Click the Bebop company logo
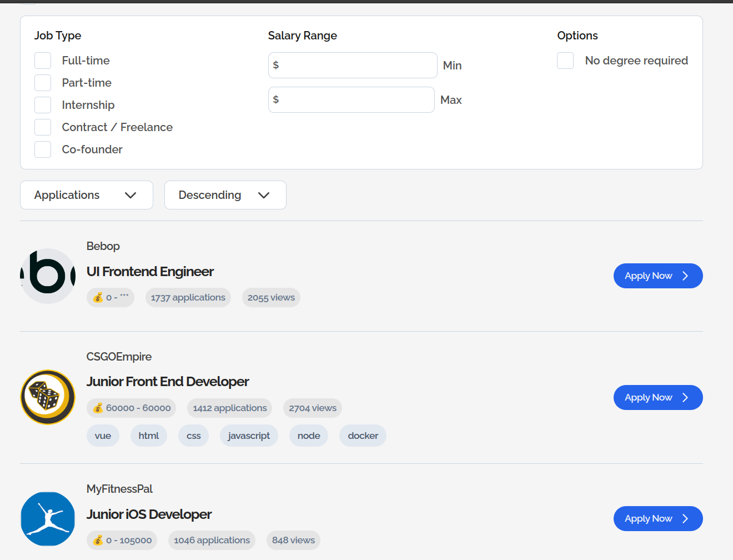Viewport: 733px width, 560px height. (48, 276)
